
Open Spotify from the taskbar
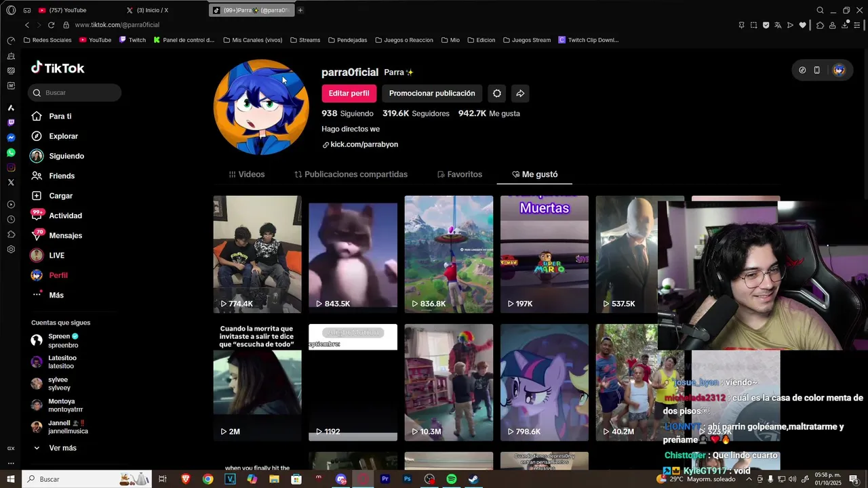[452, 479]
